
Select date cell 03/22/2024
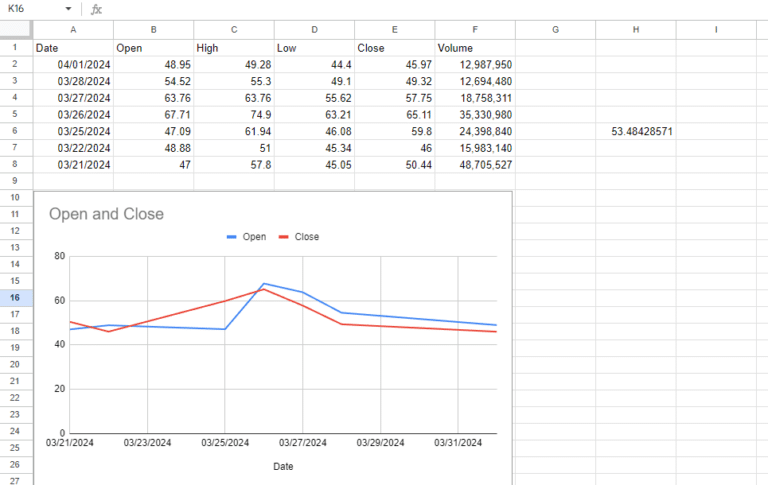73,148
